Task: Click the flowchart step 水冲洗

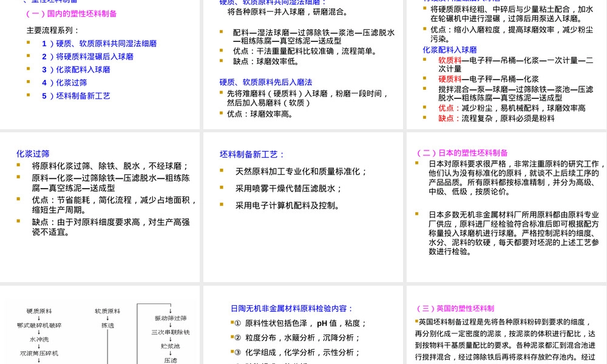Action: click(x=39, y=340)
